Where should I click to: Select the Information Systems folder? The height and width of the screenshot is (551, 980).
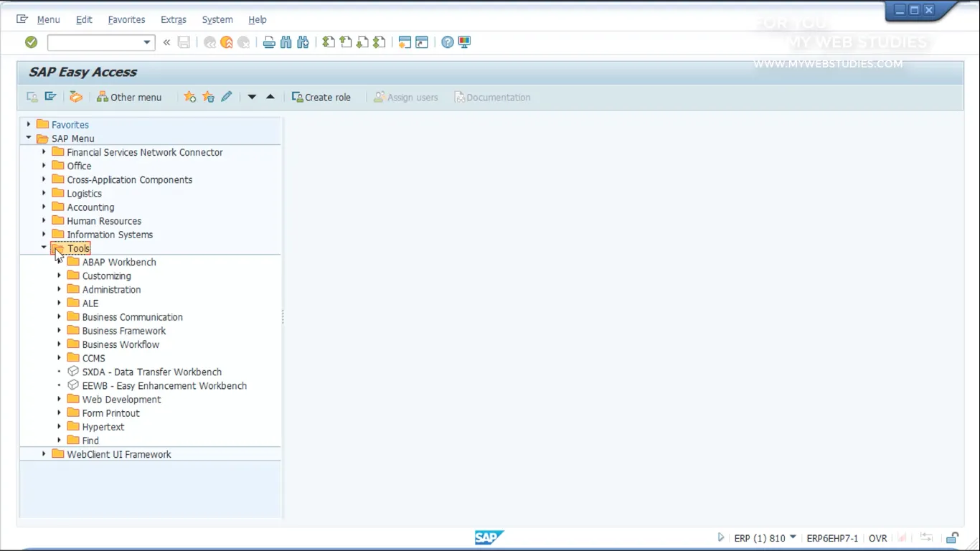click(110, 235)
